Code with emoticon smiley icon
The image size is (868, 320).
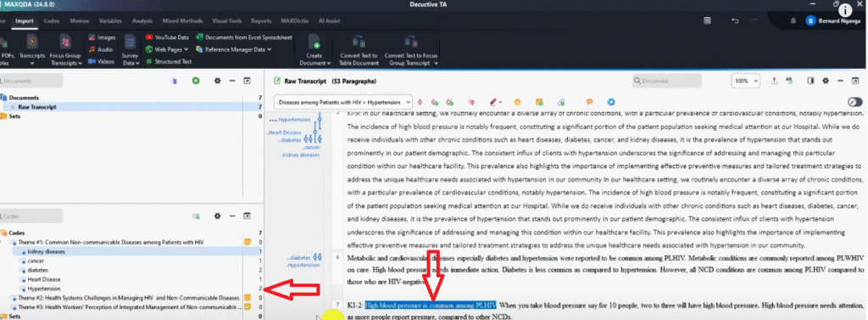coord(517,102)
